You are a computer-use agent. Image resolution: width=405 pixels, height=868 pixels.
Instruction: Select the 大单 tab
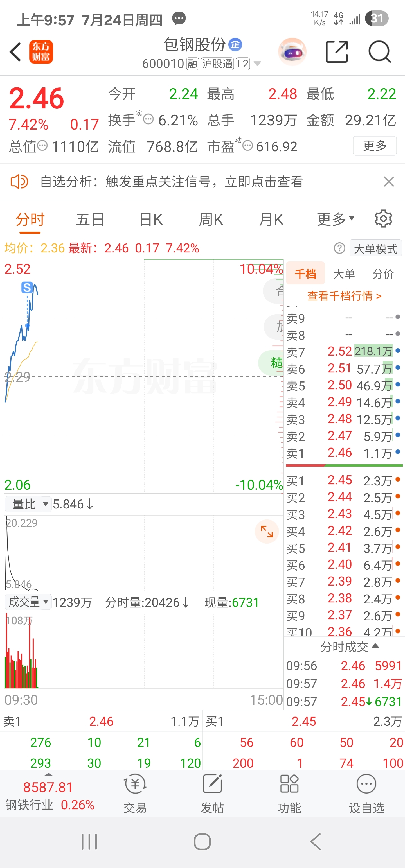344,273
